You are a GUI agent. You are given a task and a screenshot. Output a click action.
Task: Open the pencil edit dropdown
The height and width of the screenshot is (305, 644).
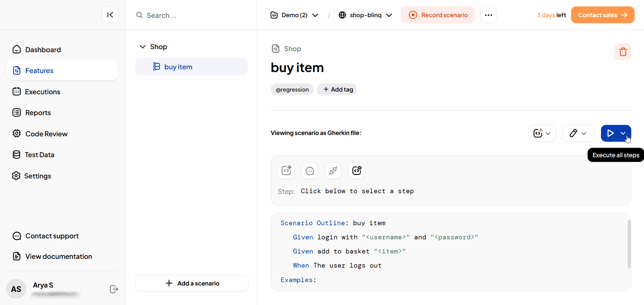click(578, 133)
